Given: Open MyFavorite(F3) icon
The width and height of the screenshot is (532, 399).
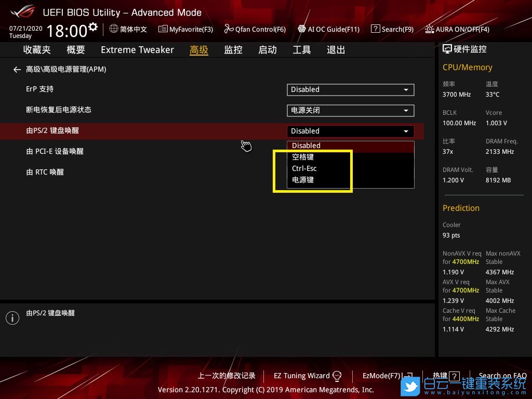Looking at the screenshot, I should (x=163, y=29).
